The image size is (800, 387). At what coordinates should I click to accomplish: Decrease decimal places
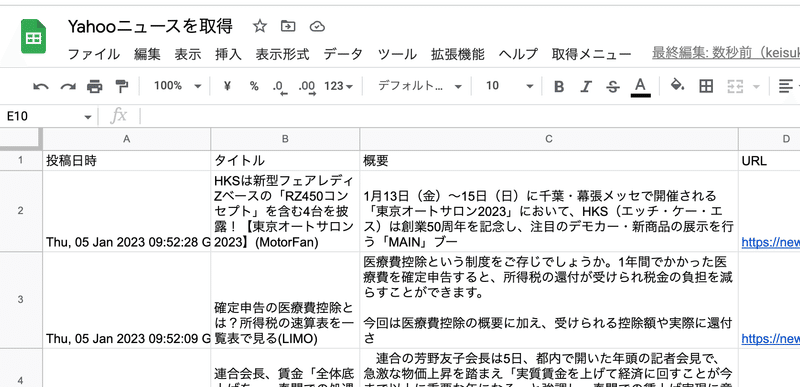pos(280,87)
